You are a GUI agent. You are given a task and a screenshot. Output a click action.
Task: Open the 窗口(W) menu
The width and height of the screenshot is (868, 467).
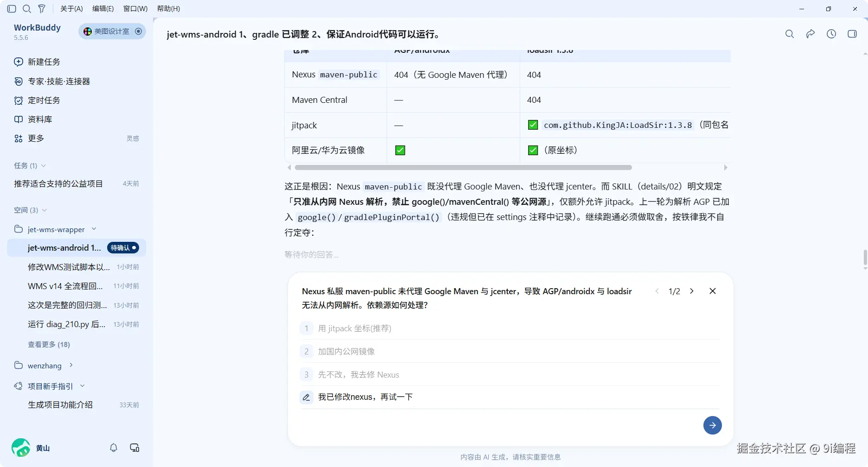(x=135, y=9)
